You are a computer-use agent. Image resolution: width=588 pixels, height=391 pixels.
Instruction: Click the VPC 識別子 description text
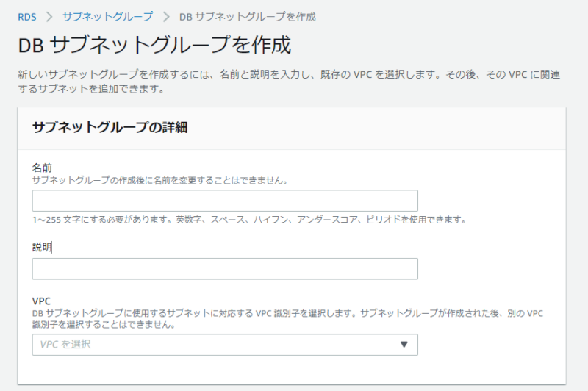(287, 319)
